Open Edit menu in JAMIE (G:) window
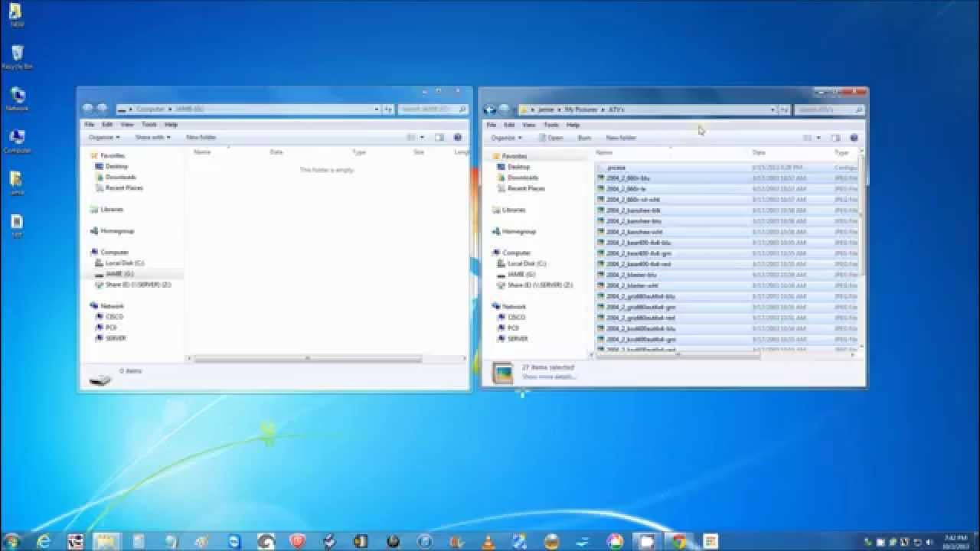This screenshot has width=980, height=551. 107,124
